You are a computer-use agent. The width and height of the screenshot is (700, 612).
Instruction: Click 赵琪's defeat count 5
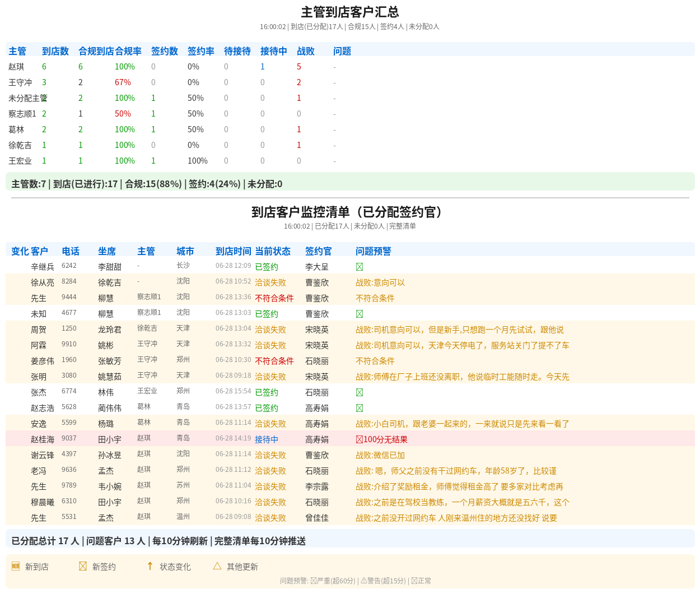click(x=299, y=67)
